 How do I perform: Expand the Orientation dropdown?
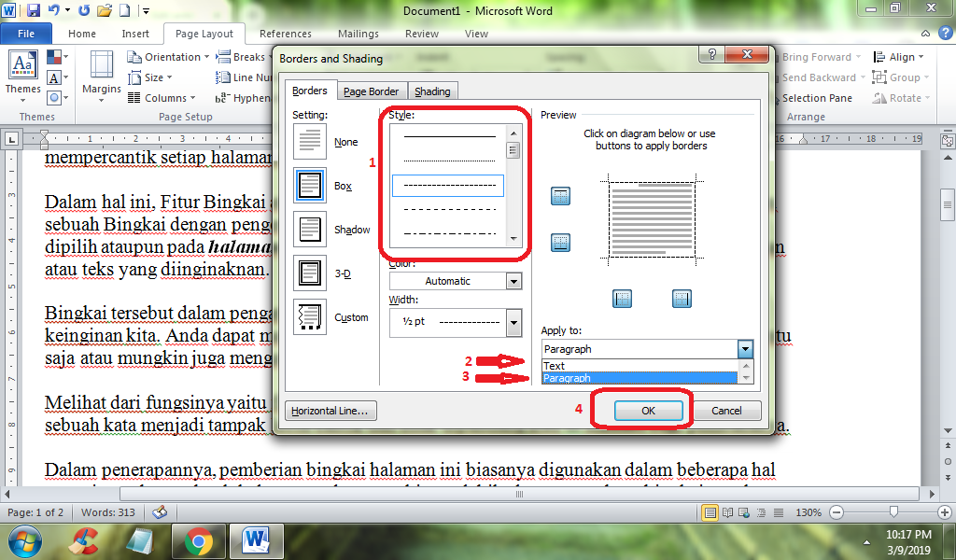[168, 57]
